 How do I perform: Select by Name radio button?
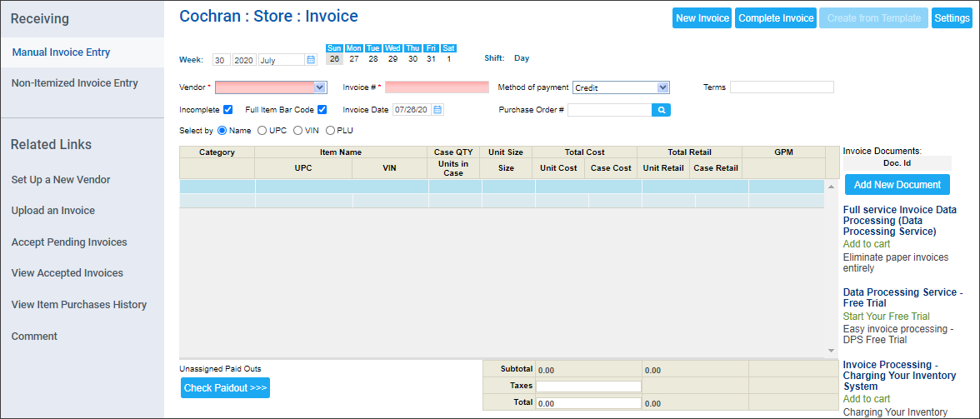222,131
